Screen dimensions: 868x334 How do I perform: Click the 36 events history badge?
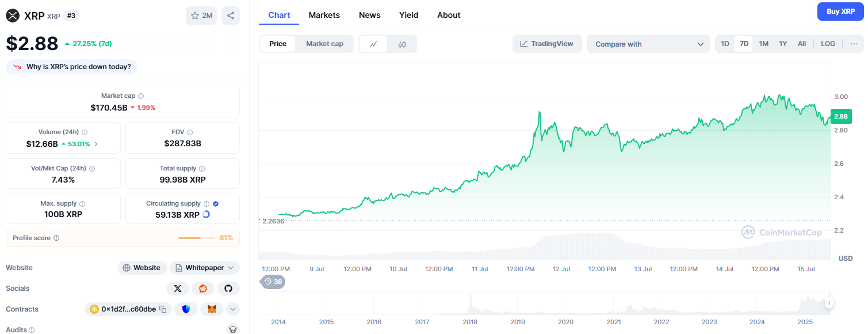click(273, 282)
